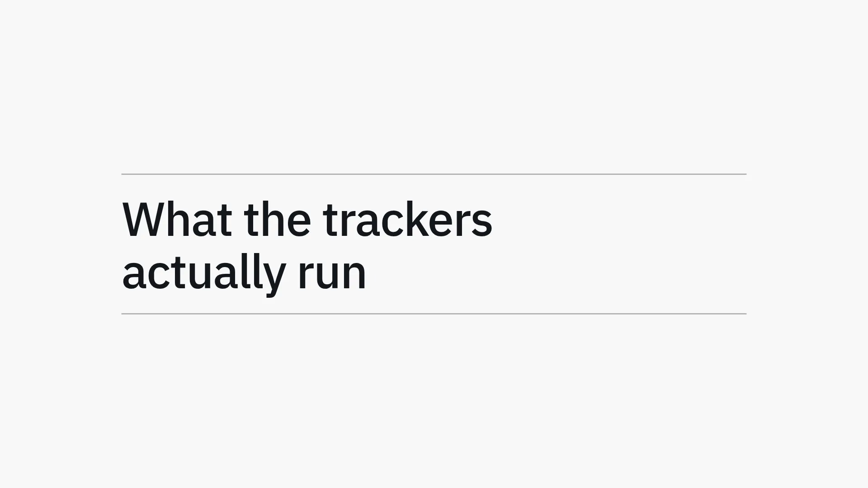Click empty space right of "trackers"
This screenshot has width=868, height=488.
click(x=619, y=220)
